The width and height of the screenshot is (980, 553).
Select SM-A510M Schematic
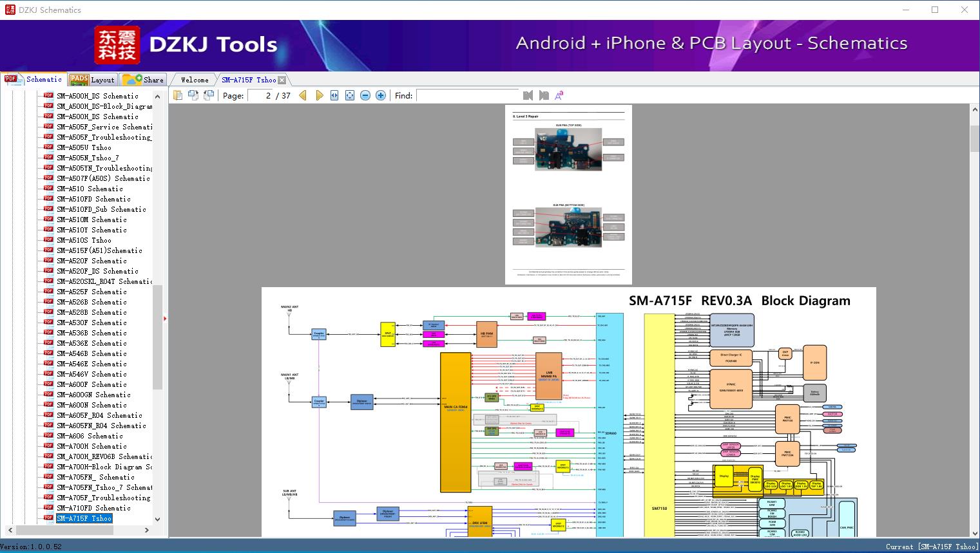91,220
